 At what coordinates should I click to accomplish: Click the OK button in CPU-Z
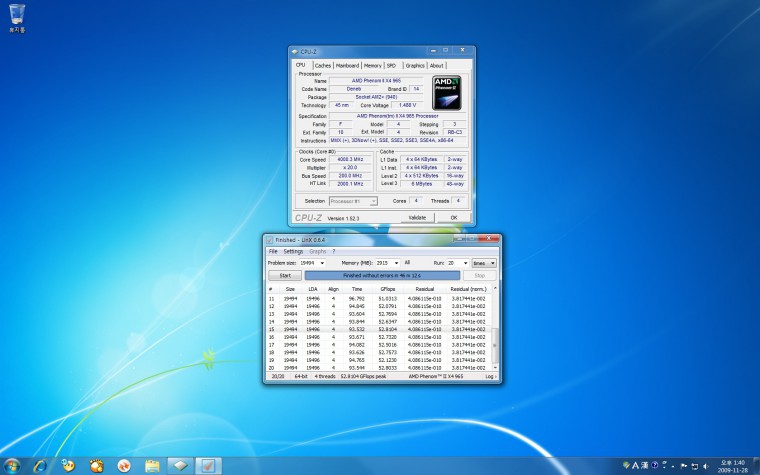pos(454,218)
